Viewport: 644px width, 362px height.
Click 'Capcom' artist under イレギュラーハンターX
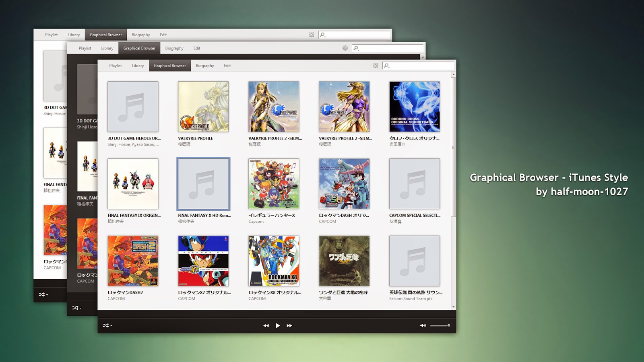click(256, 222)
